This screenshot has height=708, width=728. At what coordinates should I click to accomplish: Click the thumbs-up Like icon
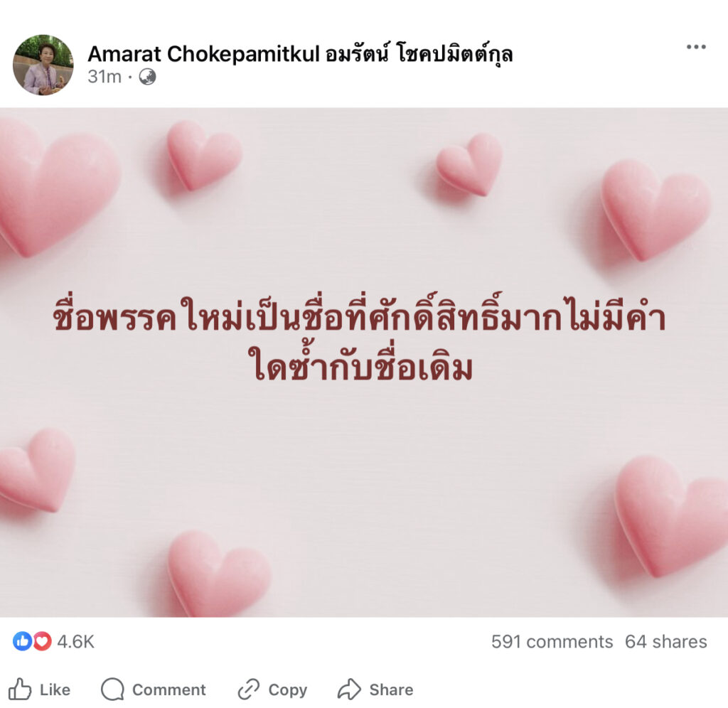point(20,689)
